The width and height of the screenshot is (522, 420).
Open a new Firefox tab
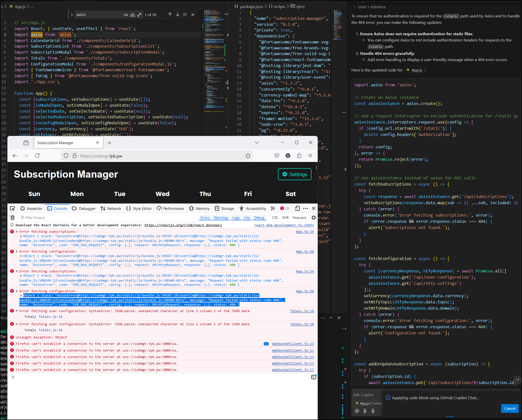(109, 143)
